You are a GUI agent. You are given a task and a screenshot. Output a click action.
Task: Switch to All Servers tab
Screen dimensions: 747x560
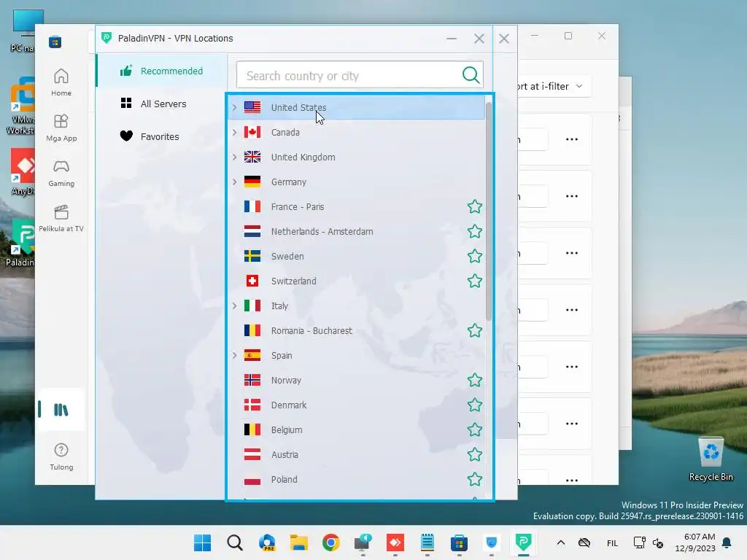click(x=162, y=104)
